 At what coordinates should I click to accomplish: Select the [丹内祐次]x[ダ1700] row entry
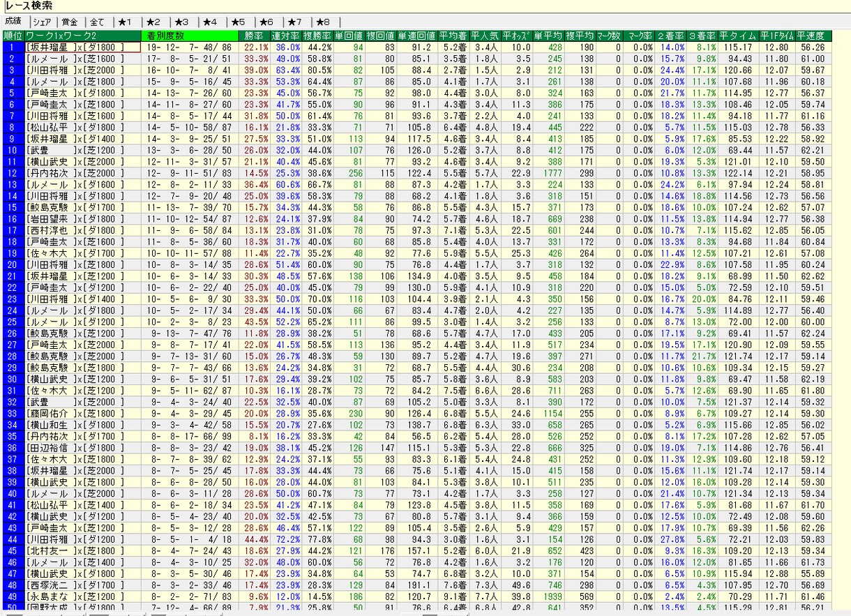tap(83, 436)
